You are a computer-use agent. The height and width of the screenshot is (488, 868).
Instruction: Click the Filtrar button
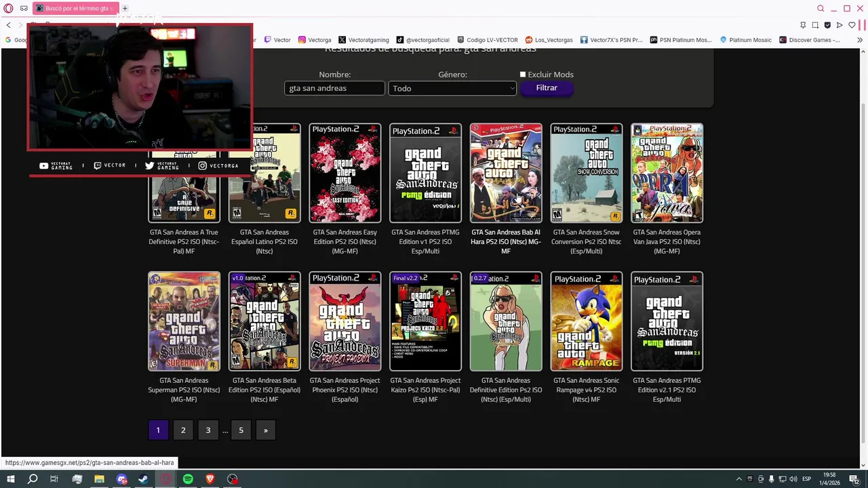point(547,88)
